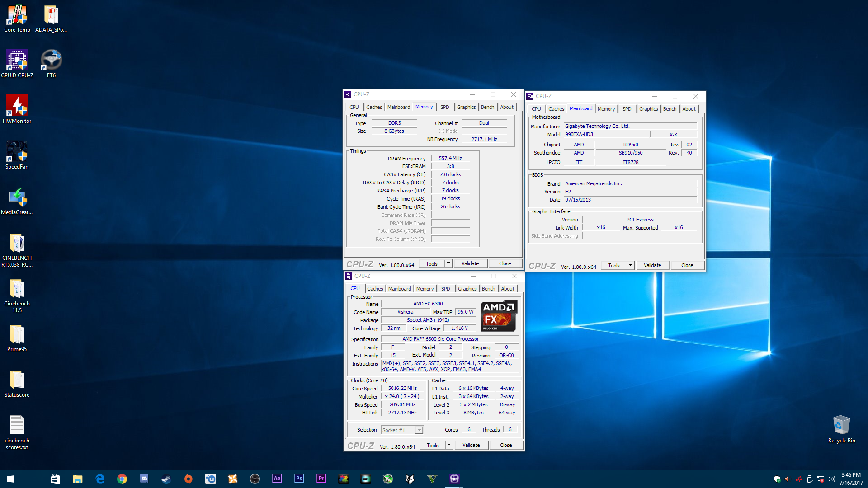The width and height of the screenshot is (868, 488).
Task: Click the AMD FX-6300 name field
Action: click(428, 304)
